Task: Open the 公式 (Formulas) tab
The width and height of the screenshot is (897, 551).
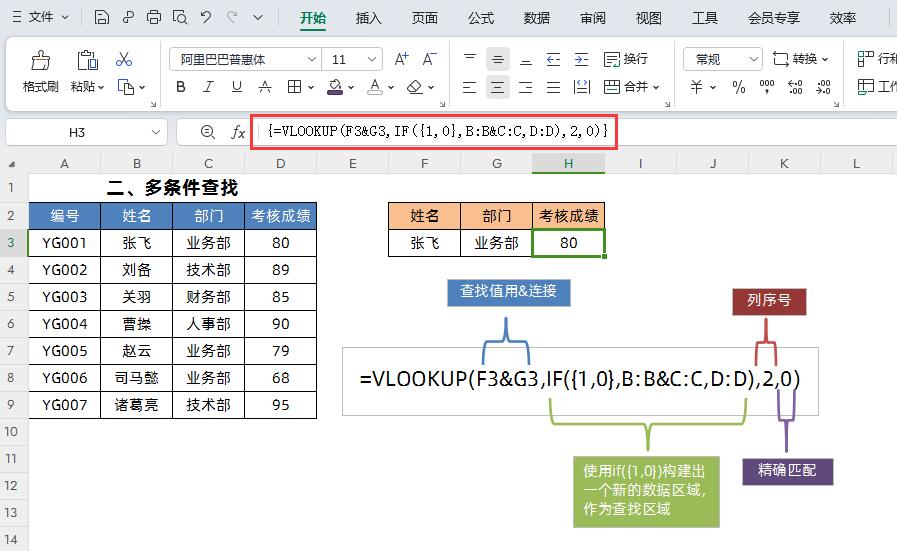Action: (x=481, y=18)
